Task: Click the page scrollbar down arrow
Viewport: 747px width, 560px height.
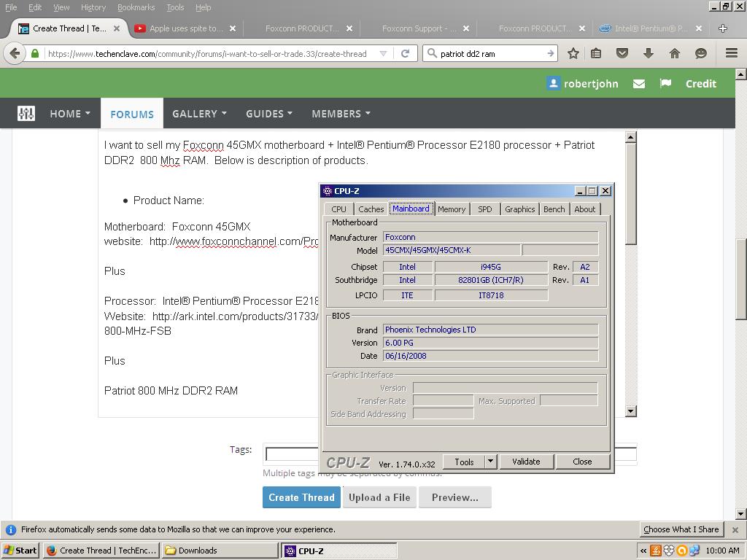Action: (x=741, y=514)
